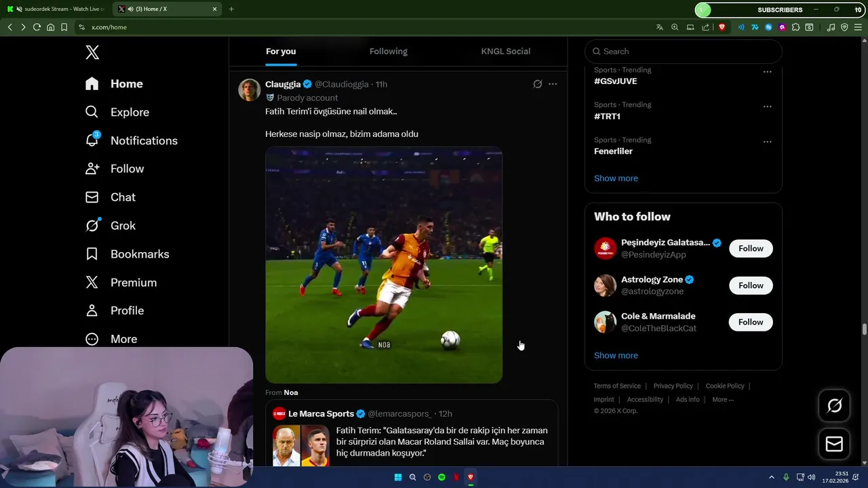This screenshot has width=868, height=488.
Task: Open the Ads info footer link
Action: [x=688, y=399]
